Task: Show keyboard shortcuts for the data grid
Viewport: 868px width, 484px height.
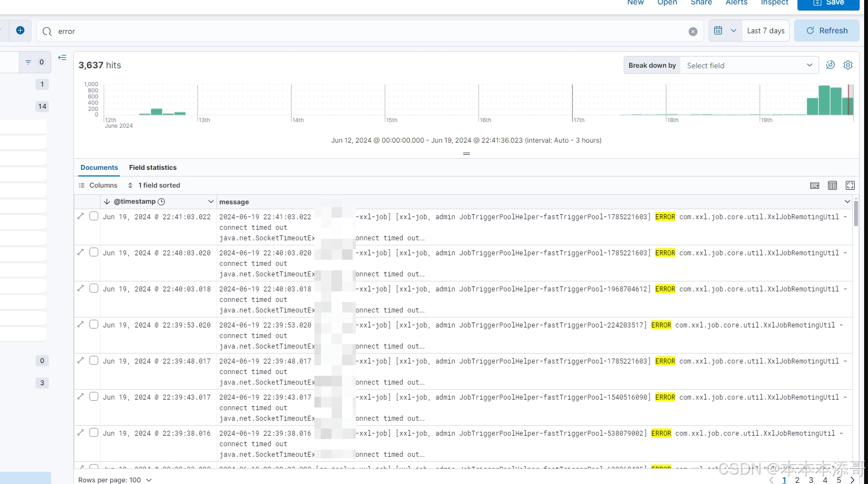Action: point(815,185)
